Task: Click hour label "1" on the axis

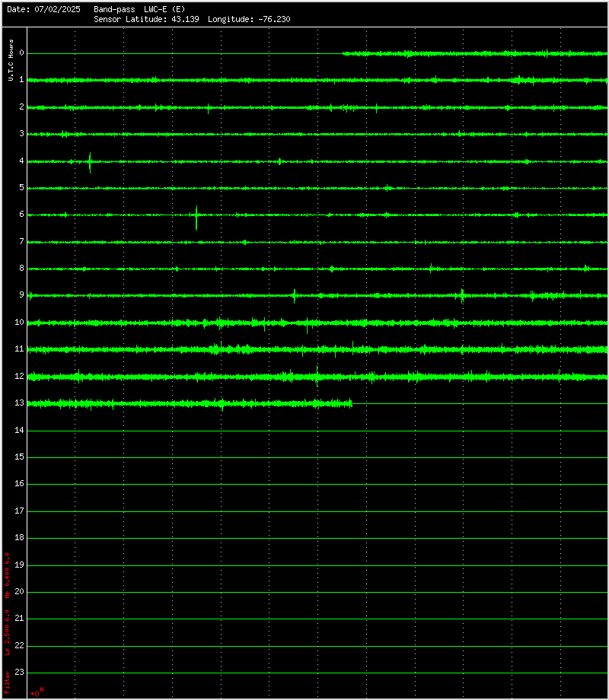Action: (21, 79)
